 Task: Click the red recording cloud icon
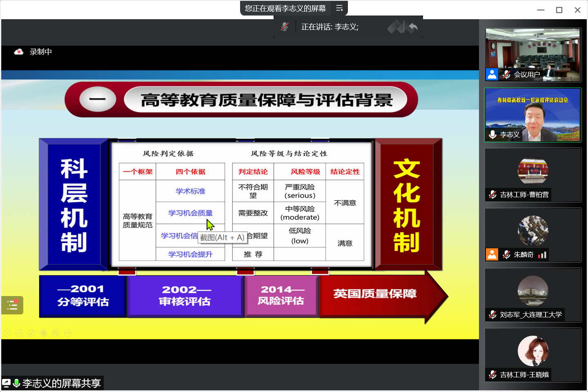pos(18,52)
